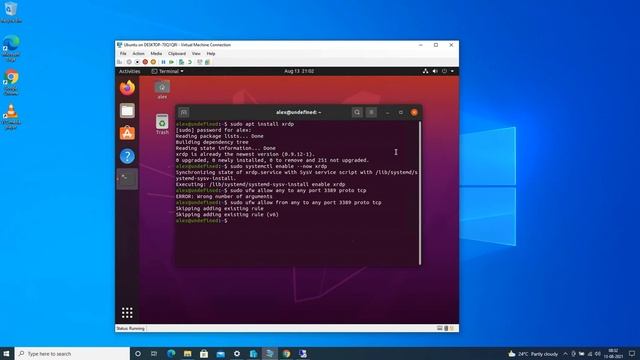Open Chrome from the taskbar
This screenshot has width=640, height=360.
pos(286,353)
